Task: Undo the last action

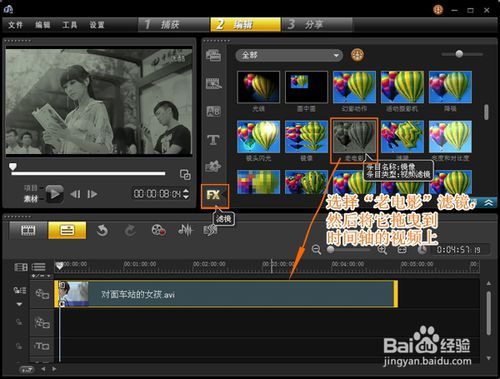Action: (x=102, y=230)
